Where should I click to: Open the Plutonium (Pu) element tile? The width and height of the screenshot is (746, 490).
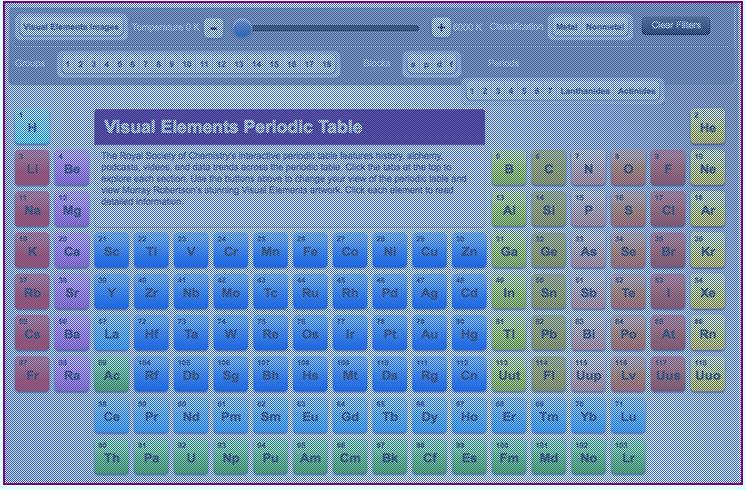[270, 458]
